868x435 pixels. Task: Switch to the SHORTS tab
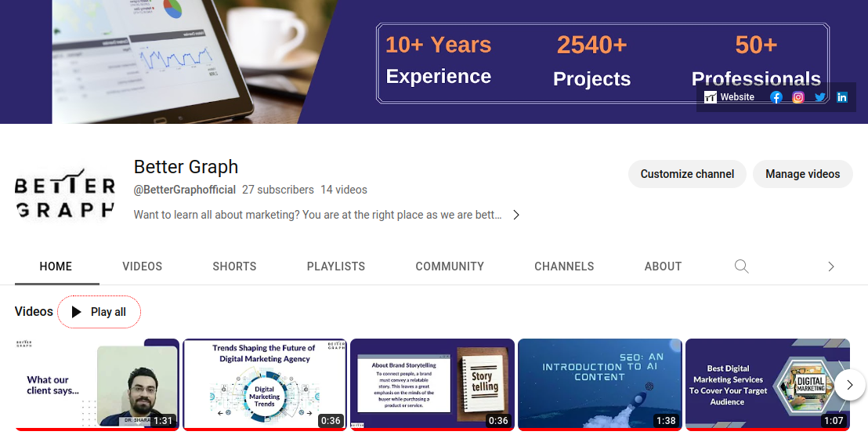click(x=235, y=266)
